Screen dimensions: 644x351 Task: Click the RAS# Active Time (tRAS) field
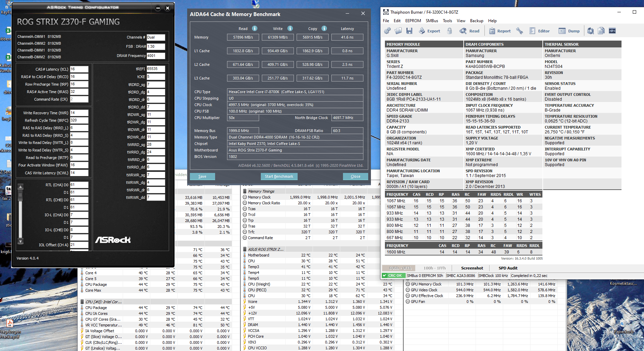[x=79, y=92]
